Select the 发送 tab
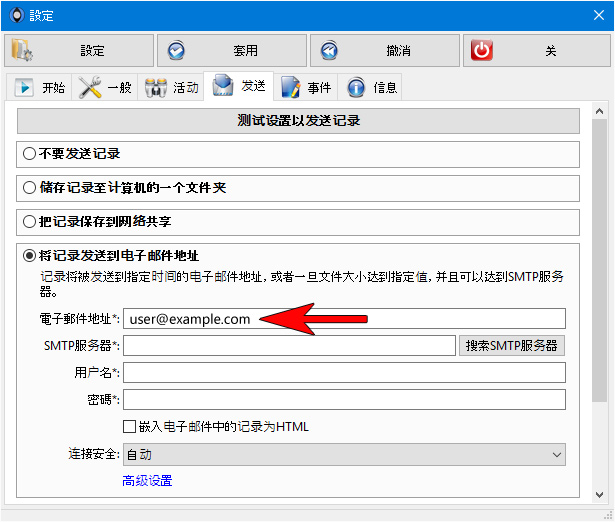 tap(238, 86)
